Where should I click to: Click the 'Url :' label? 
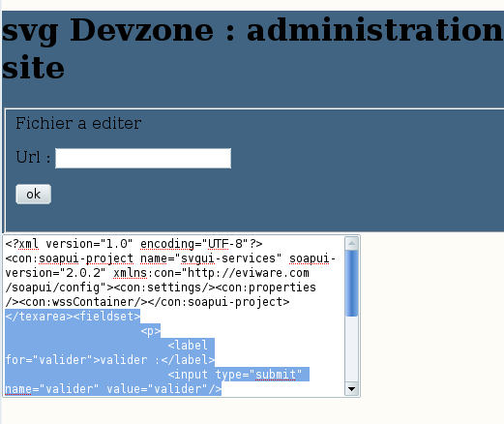(33, 158)
